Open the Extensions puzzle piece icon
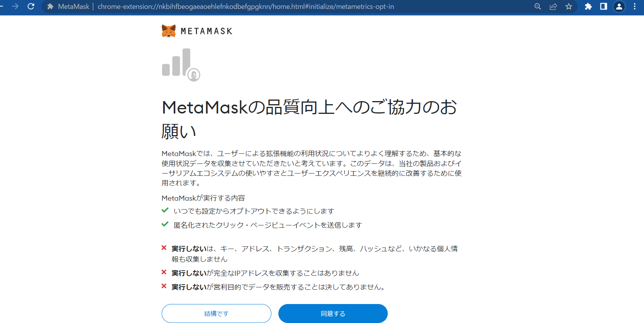Image resolution: width=644 pixels, height=323 pixels. tap(588, 7)
